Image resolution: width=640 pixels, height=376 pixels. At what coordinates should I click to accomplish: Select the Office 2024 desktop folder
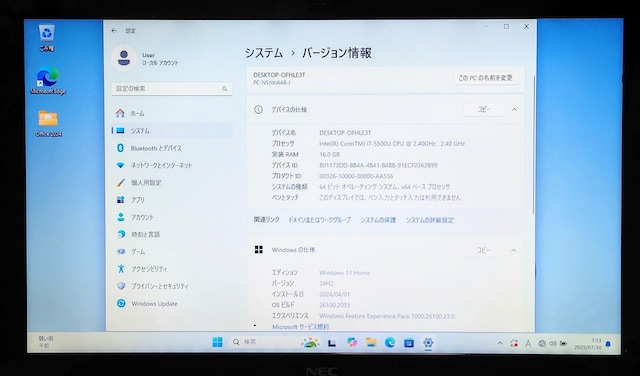48,123
